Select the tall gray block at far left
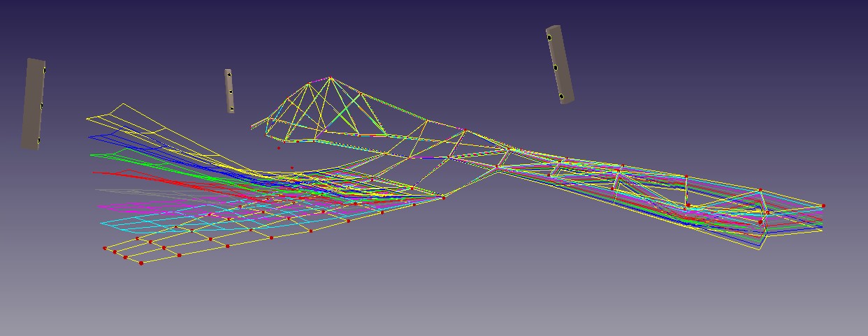This screenshot has height=336, width=868. click(34, 103)
